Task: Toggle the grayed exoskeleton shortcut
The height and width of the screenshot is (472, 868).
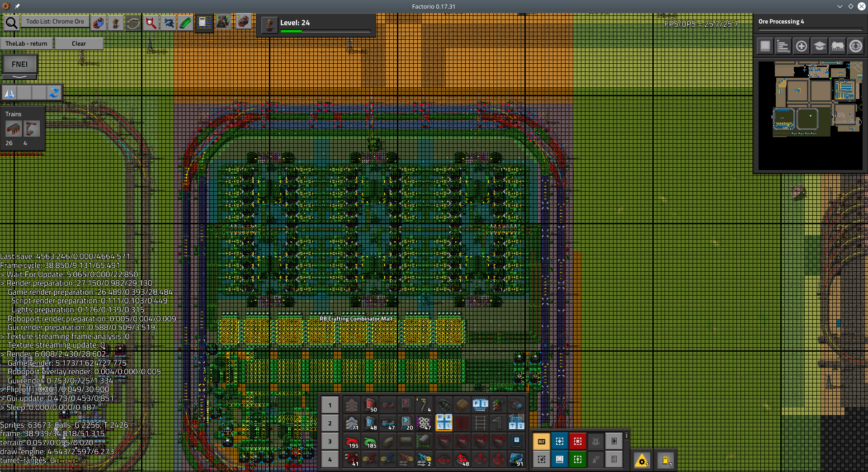Action: pos(596,459)
